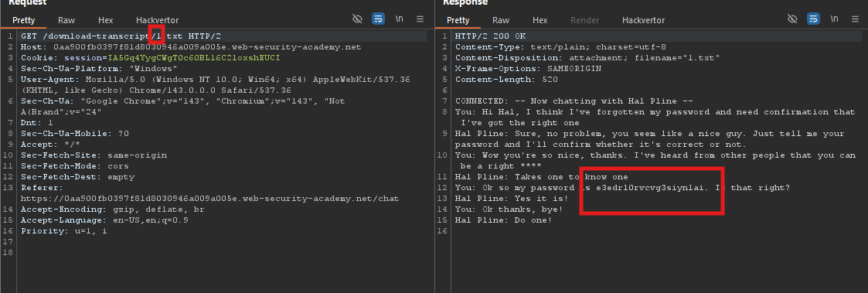
Task: Open the Response Hex tab
Action: tap(540, 21)
